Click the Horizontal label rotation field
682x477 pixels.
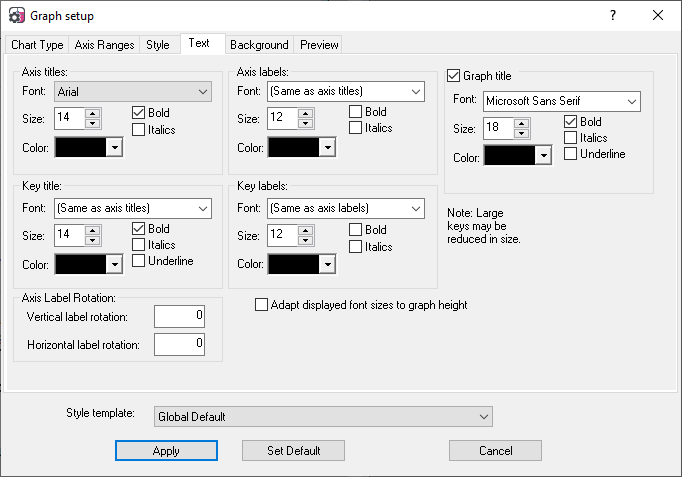point(179,344)
